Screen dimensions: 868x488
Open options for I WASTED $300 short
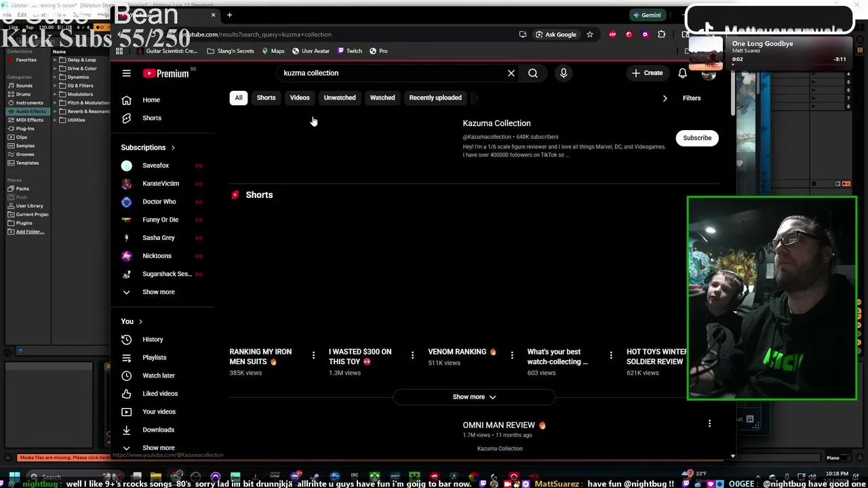pos(412,355)
